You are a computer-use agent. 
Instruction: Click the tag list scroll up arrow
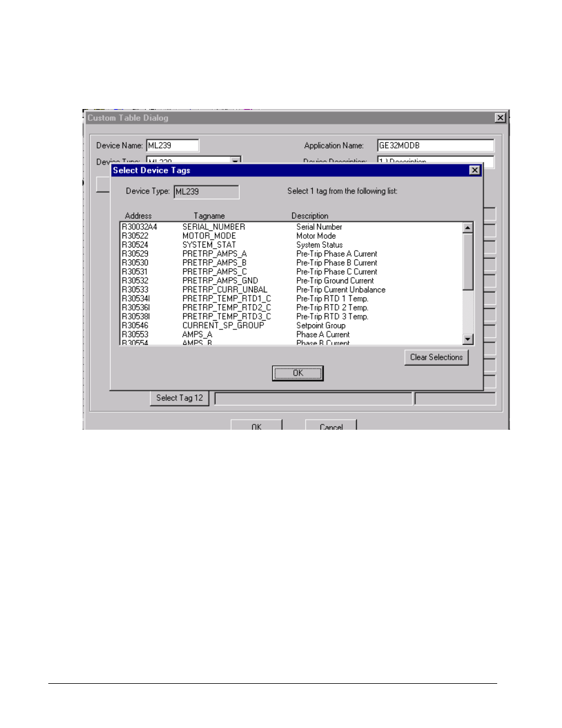pyautogui.click(x=468, y=228)
